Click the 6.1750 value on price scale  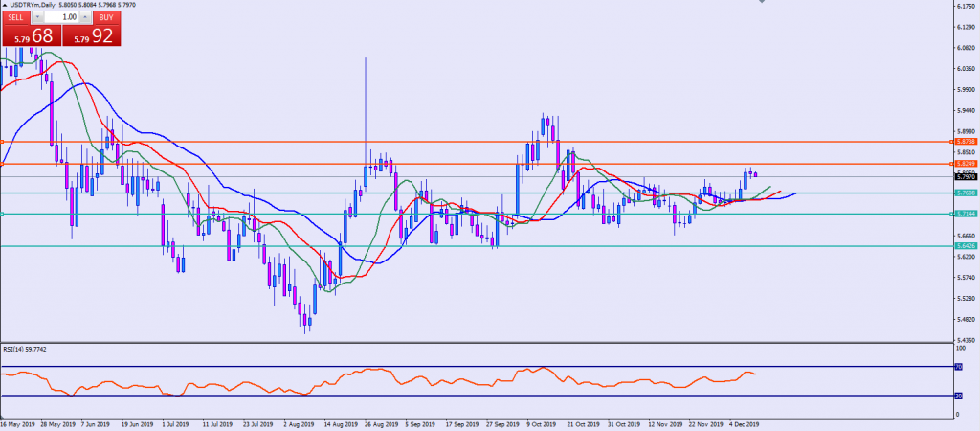point(965,6)
